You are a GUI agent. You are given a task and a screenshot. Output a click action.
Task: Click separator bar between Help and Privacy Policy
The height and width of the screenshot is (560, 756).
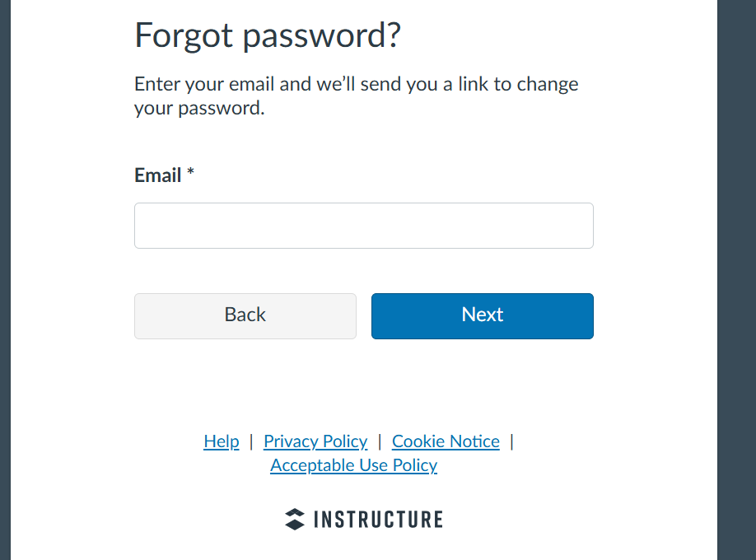251,441
